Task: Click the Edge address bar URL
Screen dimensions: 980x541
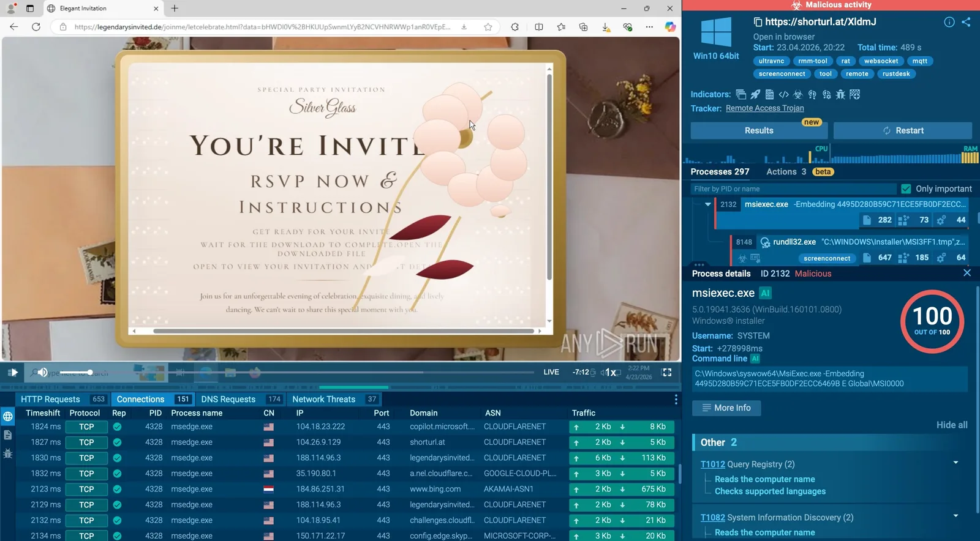Action: click(x=262, y=27)
